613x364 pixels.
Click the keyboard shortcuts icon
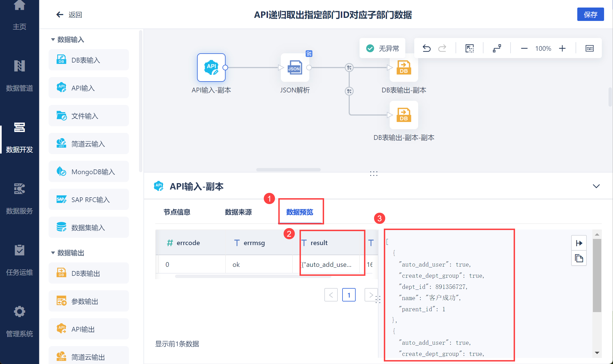589,48
